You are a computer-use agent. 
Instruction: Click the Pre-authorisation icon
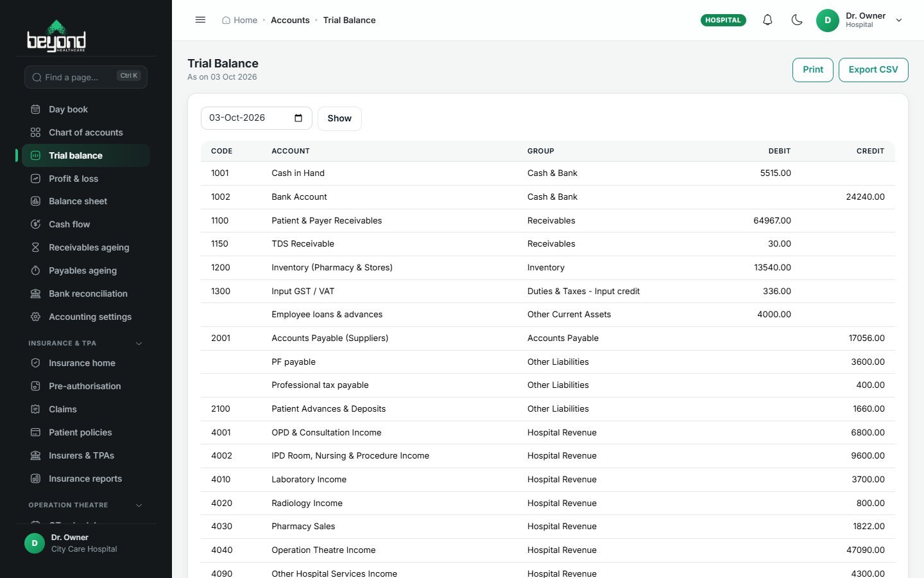point(35,386)
